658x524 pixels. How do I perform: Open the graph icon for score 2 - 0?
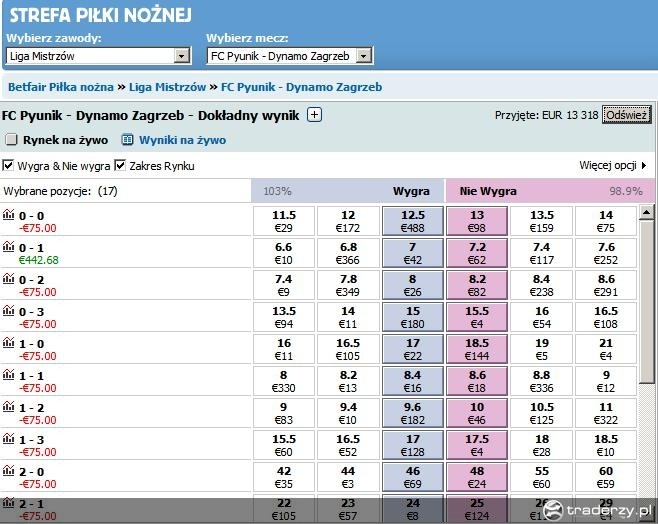(x=8, y=470)
